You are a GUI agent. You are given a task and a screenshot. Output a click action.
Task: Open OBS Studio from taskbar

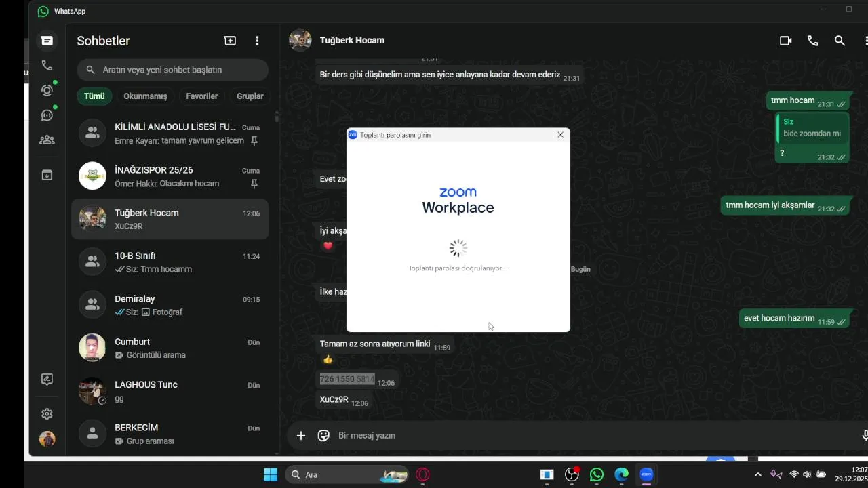(x=572, y=474)
